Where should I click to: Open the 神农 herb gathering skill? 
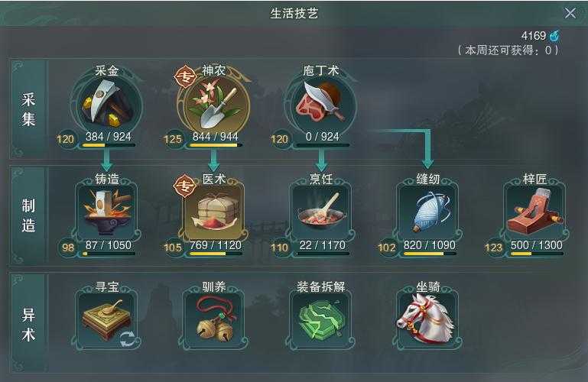tap(214, 105)
